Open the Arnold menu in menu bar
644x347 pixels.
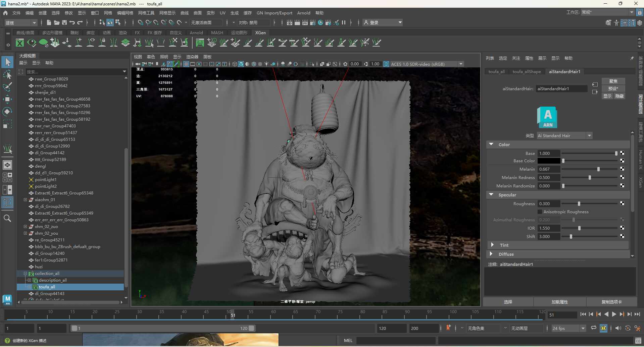coord(303,13)
